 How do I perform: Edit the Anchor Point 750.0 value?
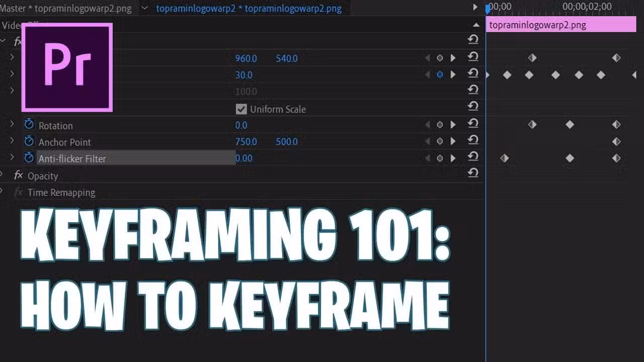point(246,142)
